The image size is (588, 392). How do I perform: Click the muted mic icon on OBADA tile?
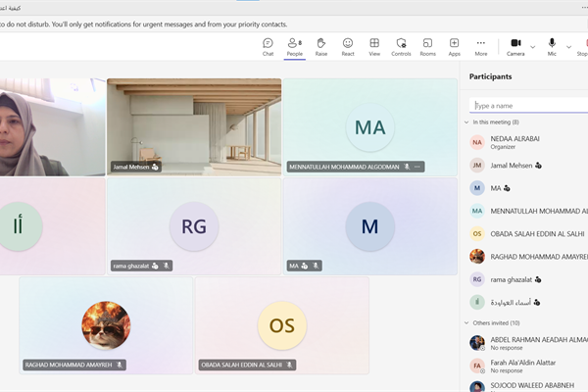point(289,365)
